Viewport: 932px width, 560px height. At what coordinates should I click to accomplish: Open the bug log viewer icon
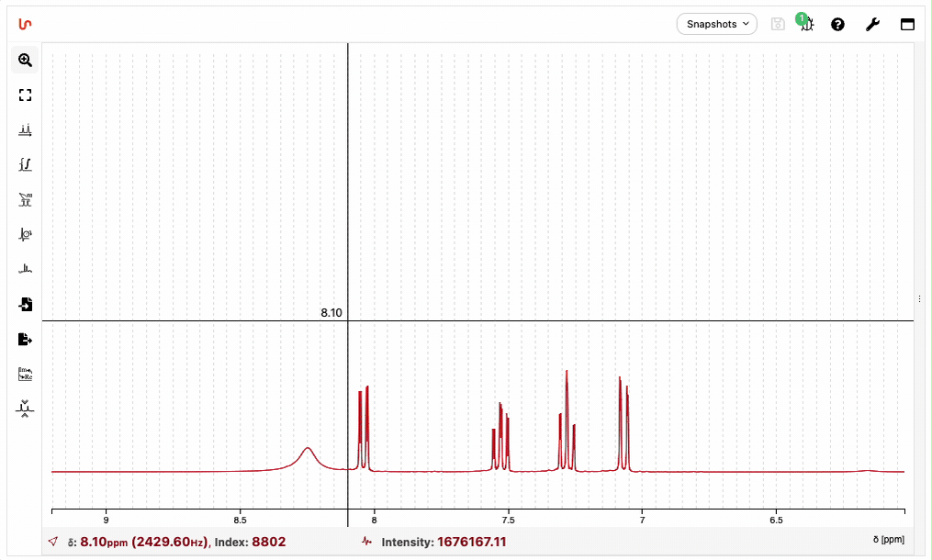[806, 24]
